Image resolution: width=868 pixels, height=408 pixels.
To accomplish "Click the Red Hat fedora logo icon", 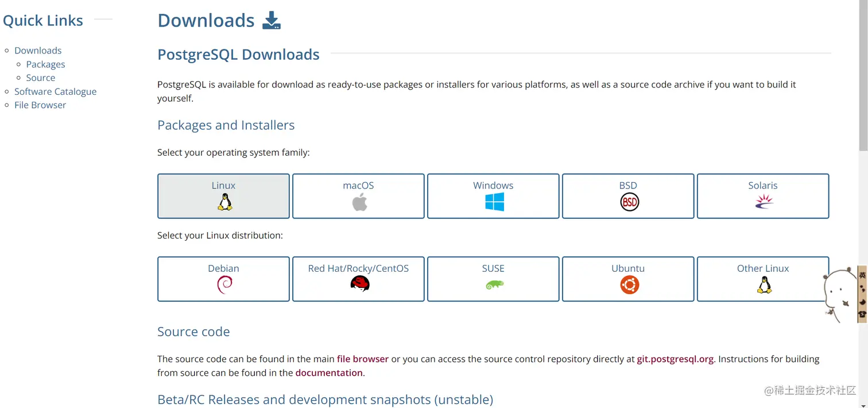I will (x=360, y=284).
